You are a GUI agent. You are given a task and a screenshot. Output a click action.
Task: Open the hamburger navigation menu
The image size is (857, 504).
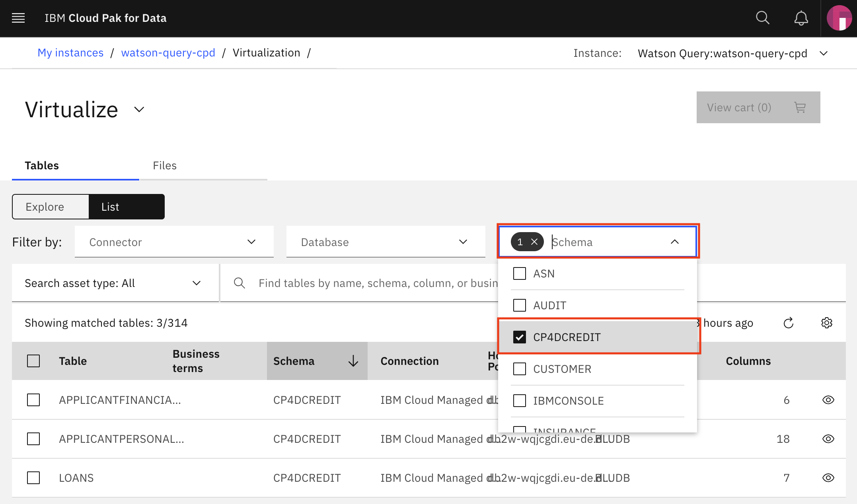(18, 18)
